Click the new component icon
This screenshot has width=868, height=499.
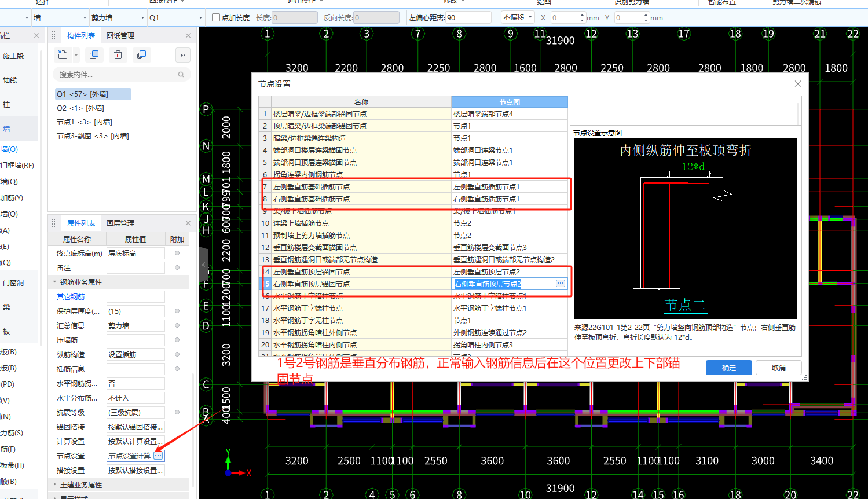(x=63, y=55)
